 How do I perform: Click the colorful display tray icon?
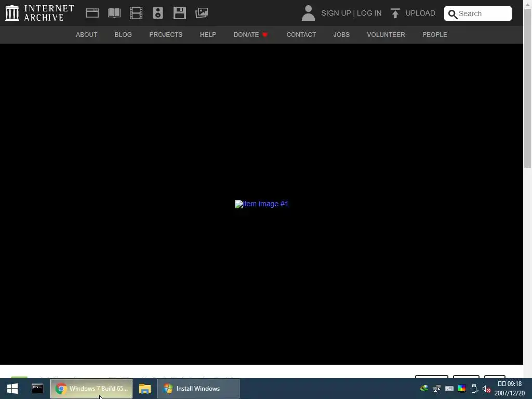coord(462,389)
